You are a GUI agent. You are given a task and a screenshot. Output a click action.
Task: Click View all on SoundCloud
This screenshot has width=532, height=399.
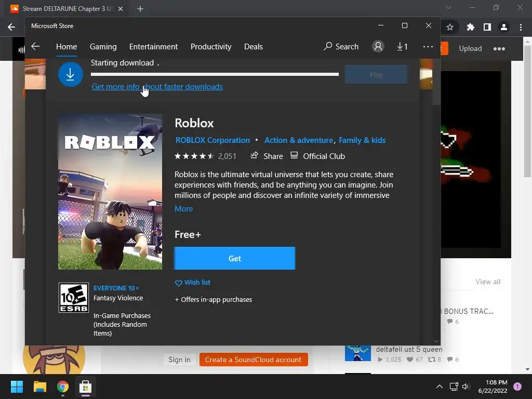[x=488, y=282]
